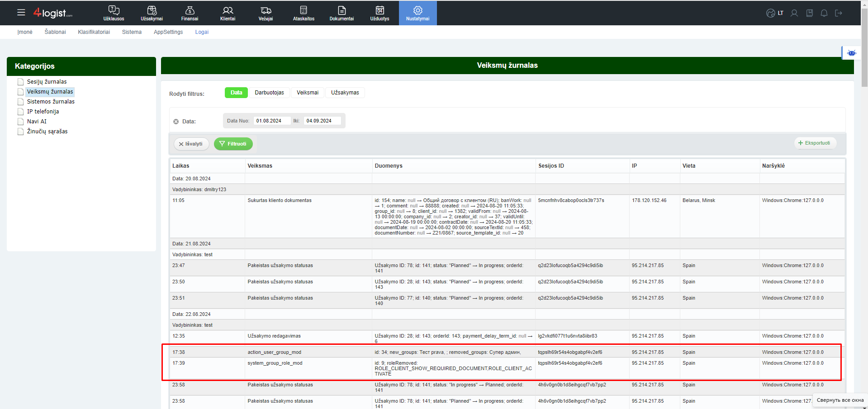Select Veiksmų žurnalas category
868x409 pixels.
click(x=50, y=92)
